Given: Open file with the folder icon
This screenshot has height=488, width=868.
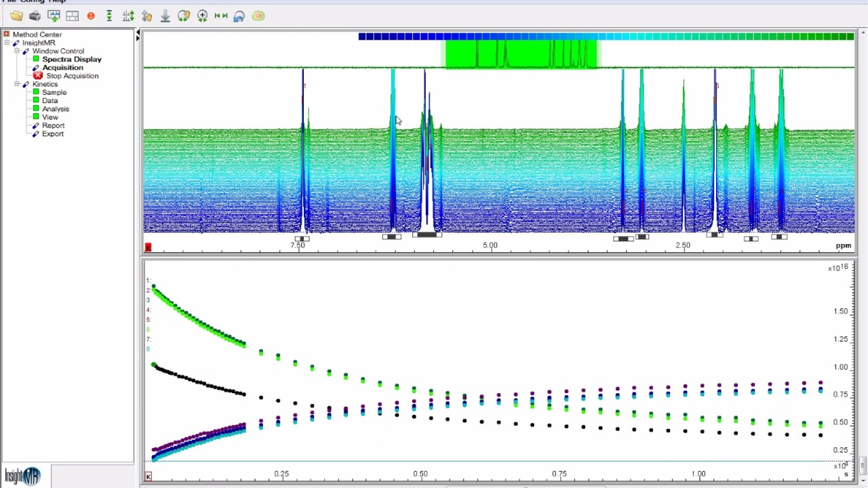Looking at the screenshot, I should [x=16, y=16].
